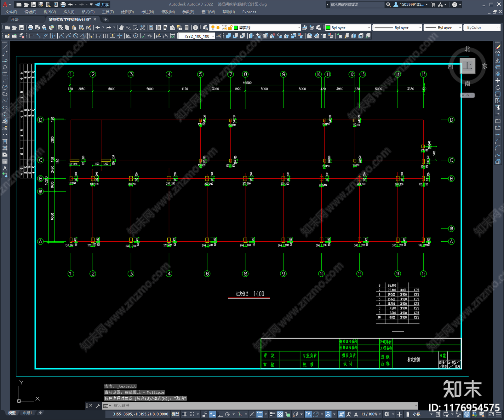Click the Move tool in the modify toolbar
This screenshot has width=504, height=420.
tap(498, 81)
